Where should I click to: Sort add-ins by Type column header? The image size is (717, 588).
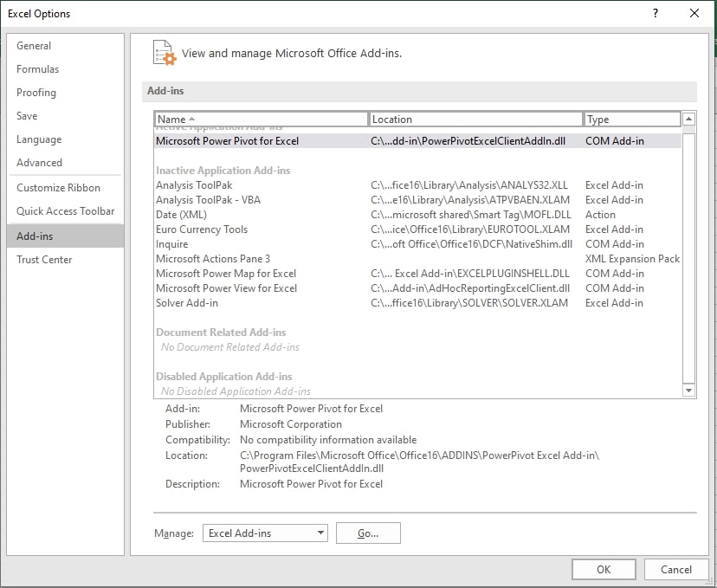pyautogui.click(x=631, y=120)
